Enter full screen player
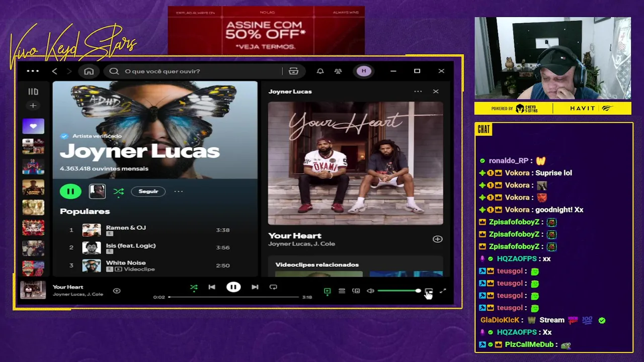 (443, 291)
